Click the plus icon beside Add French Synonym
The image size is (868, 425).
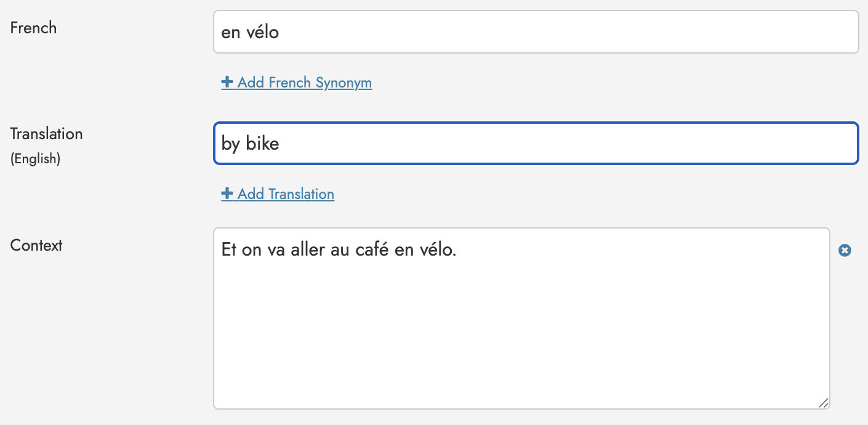[x=227, y=82]
